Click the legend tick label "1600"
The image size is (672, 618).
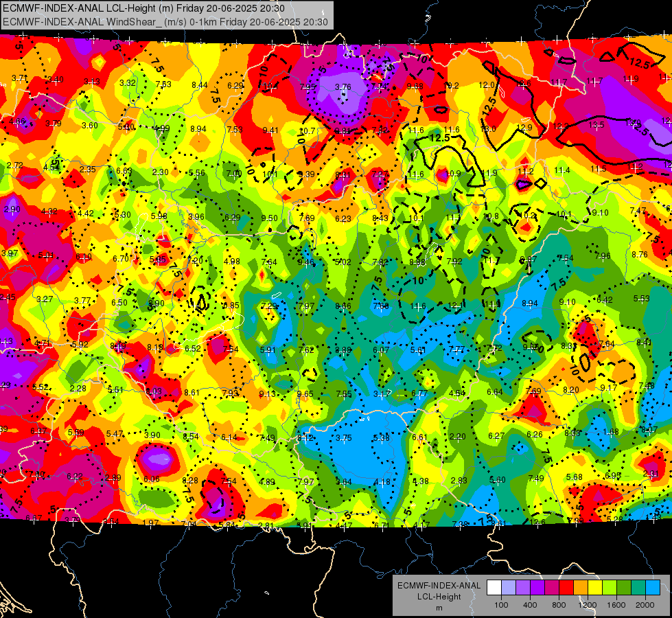(616, 605)
